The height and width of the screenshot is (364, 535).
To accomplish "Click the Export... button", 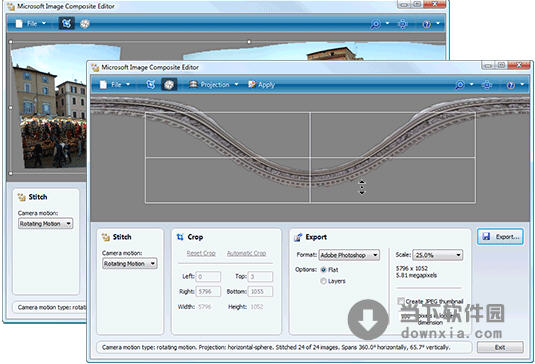I will 500,237.
